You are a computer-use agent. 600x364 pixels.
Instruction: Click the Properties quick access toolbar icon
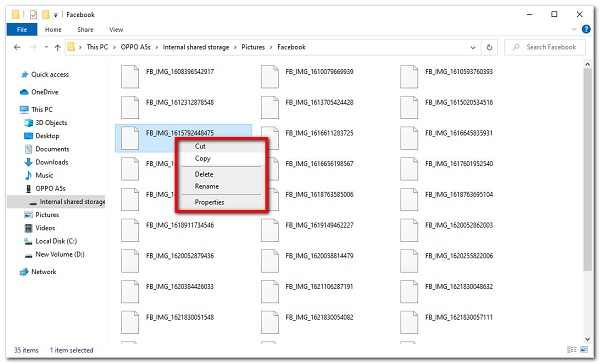coord(34,15)
